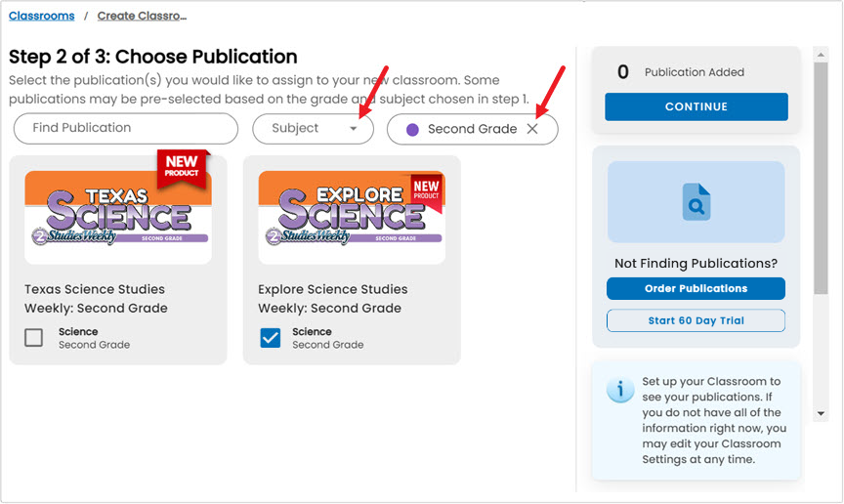This screenshot has width=844, height=504.
Task: Check the Texas Science Second Grade checkbox
Action: click(34, 338)
